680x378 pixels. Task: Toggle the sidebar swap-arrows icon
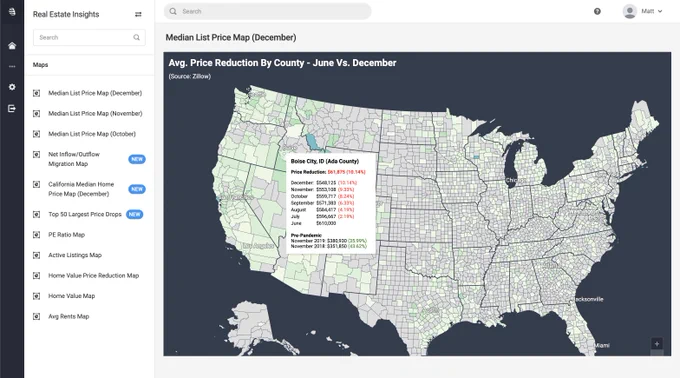pyautogui.click(x=138, y=14)
